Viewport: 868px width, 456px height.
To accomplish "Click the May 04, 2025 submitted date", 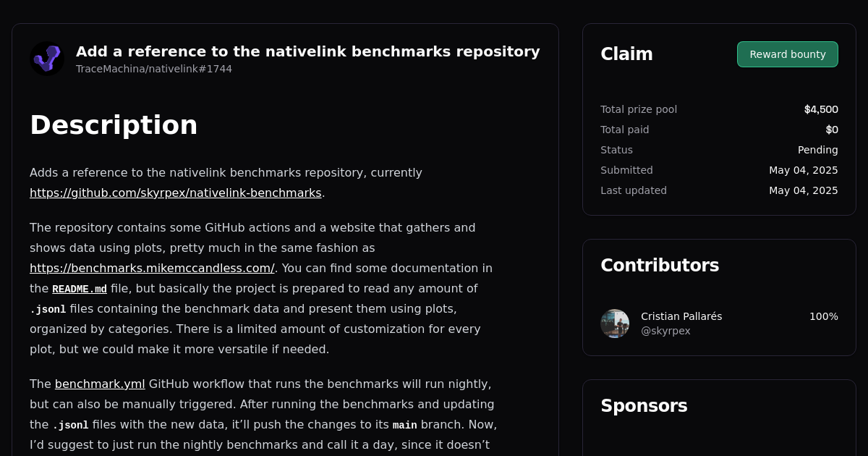I will tap(804, 170).
